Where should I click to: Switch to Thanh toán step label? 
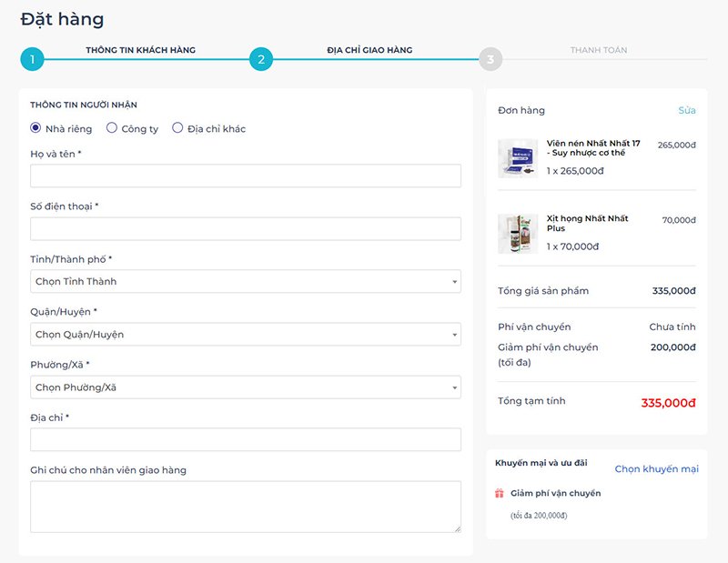click(599, 50)
